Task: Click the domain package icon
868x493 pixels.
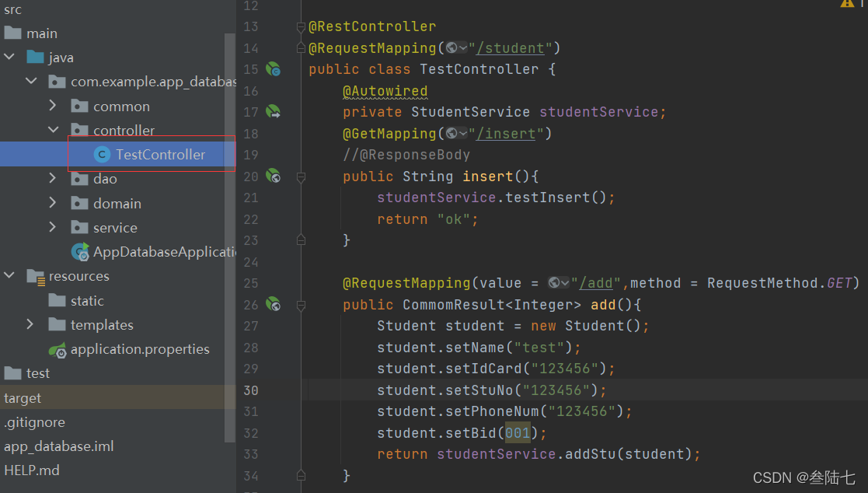Action: pyautogui.click(x=80, y=203)
